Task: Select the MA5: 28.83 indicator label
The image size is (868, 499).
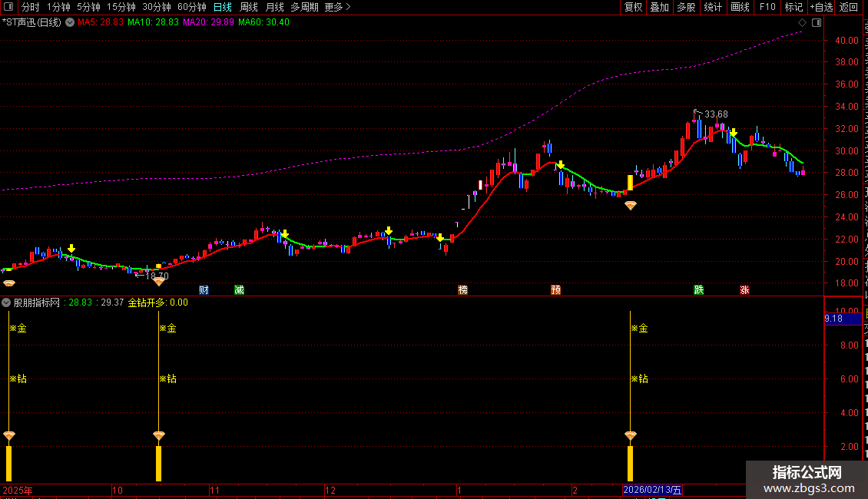Action: coord(100,22)
